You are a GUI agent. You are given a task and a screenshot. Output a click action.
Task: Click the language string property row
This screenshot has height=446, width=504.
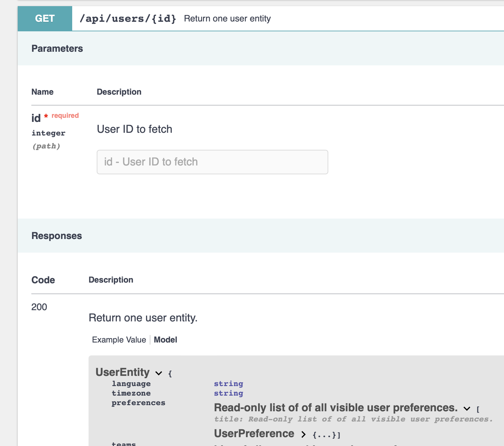coord(131,384)
